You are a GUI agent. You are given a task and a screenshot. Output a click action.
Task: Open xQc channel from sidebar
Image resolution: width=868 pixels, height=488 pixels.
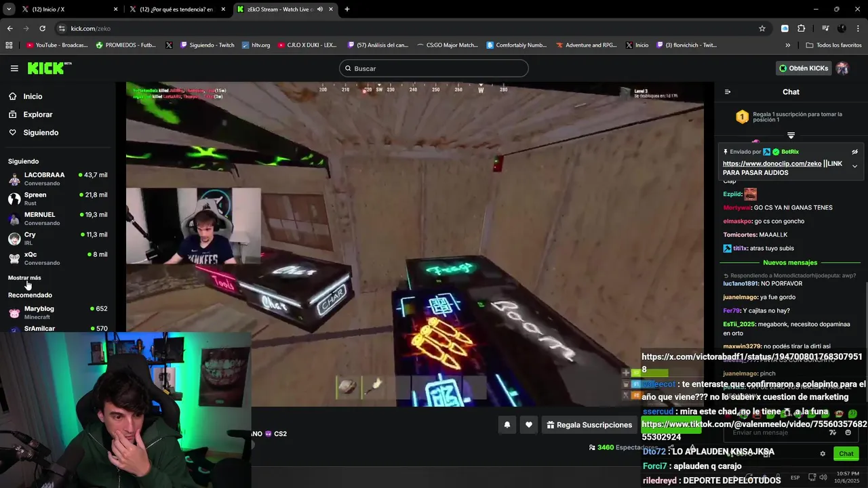tap(58, 258)
